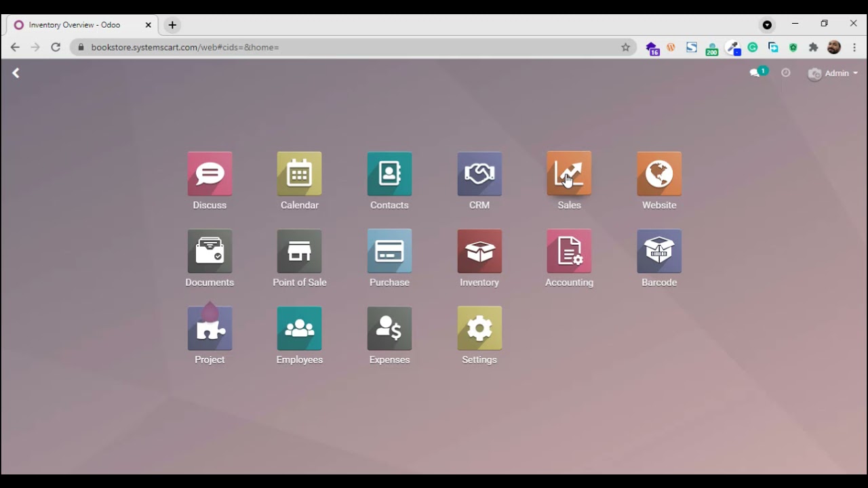Image resolution: width=868 pixels, height=488 pixels.
Task: Open the Chrome profile avatar
Action: (x=834, y=47)
